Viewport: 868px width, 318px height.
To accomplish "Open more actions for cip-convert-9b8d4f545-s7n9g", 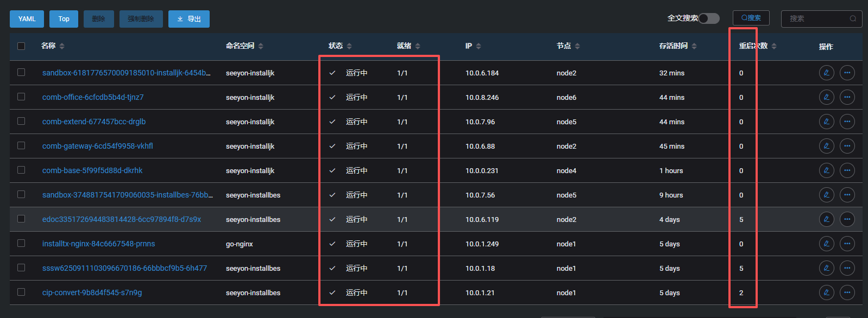I will 847,292.
